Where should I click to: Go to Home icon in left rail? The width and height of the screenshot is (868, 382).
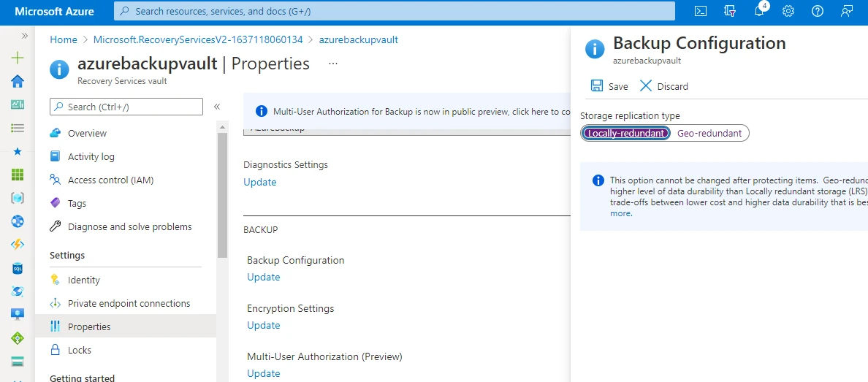18,81
